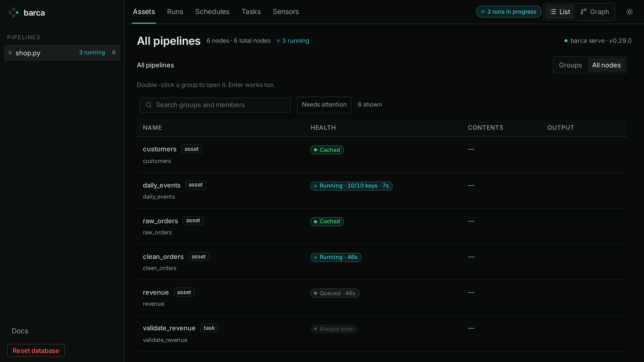
Task: Select the All nodes view toggle
Action: pyautogui.click(x=606, y=65)
